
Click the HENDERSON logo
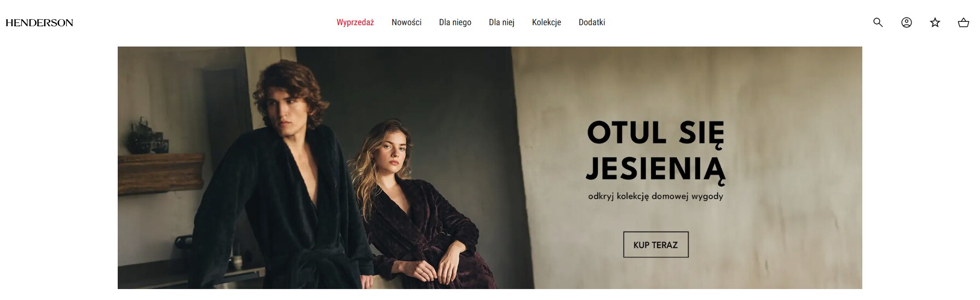pyautogui.click(x=39, y=22)
